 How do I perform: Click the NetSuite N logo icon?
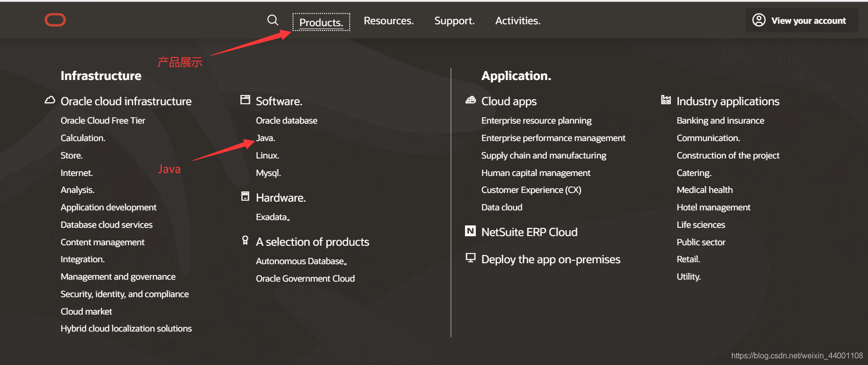click(470, 231)
